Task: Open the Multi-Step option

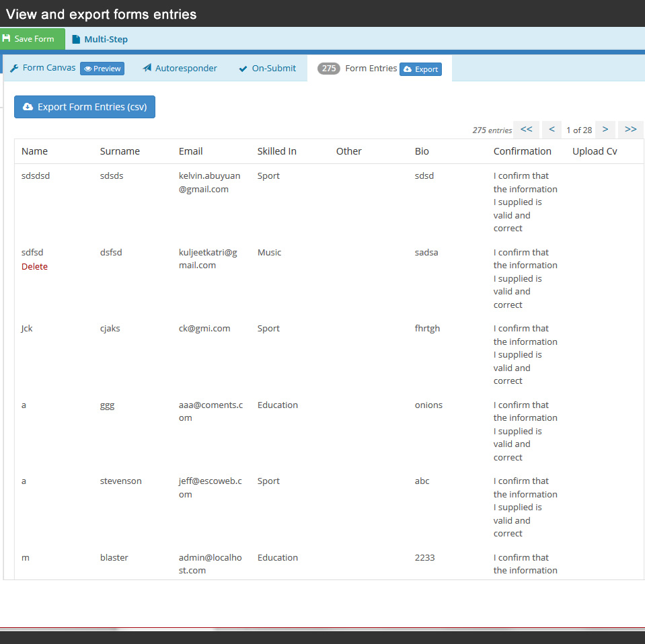Action: [x=100, y=39]
